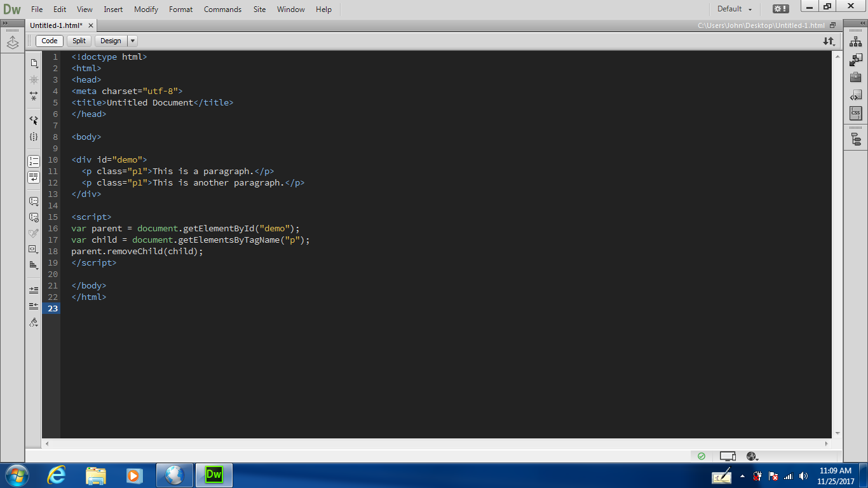Click the Outdent Code icon in left toolbar
Image resolution: width=868 pixels, height=488 pixels.
[34, 306]
